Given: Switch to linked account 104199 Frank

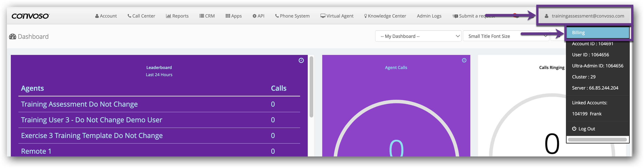Looking at the screenshot, I should (586, 114).
